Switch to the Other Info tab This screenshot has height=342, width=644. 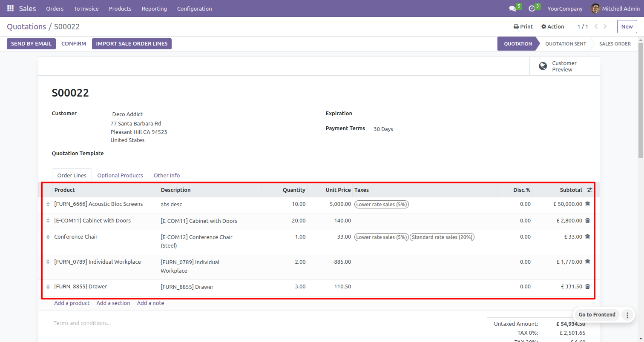pyautogui.click(x=167, y=175)
